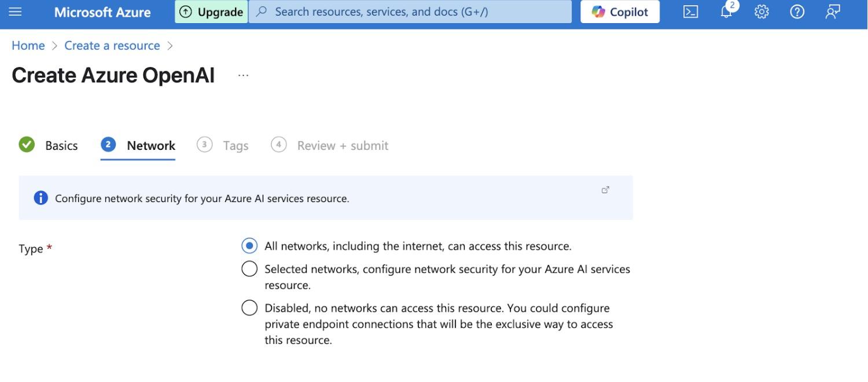Click the feedback icon in the top bar
Viewport: 868px width, 382px height.
click(x=832, y=12)
